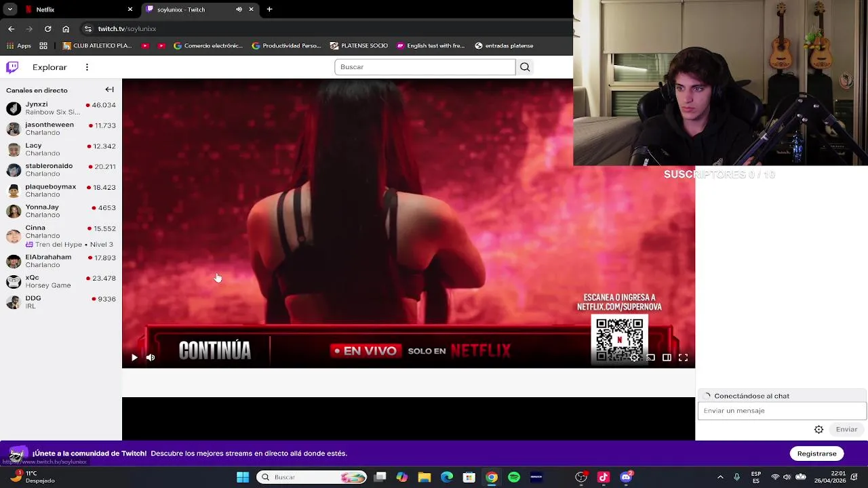Screen dimensions: 868x488
Task: Open ElAbrahaham channel avatar
Action: pyautogui.click(x=14, y=261)
